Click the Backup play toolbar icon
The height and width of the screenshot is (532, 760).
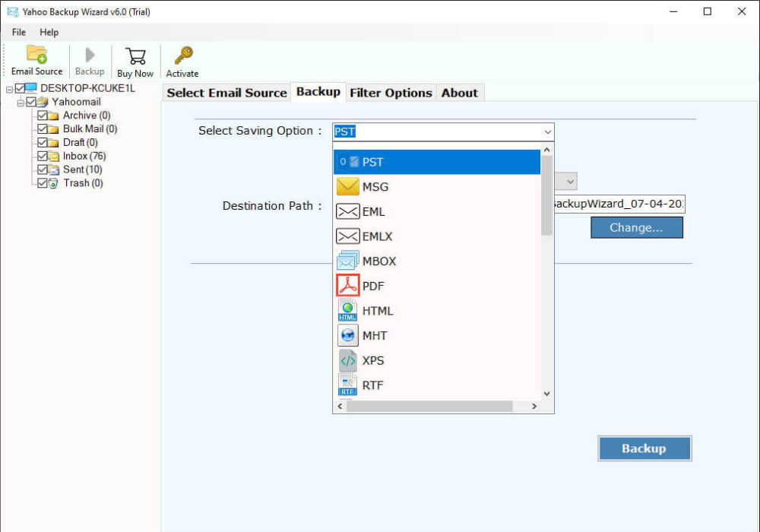tap(90, 55)
